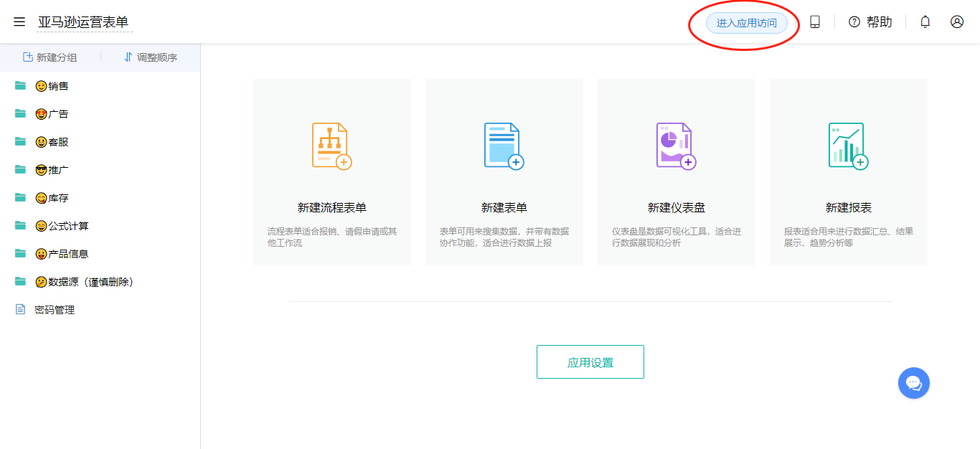
Task: Click the 调整顺序 text label
Action: click(157, 57)
